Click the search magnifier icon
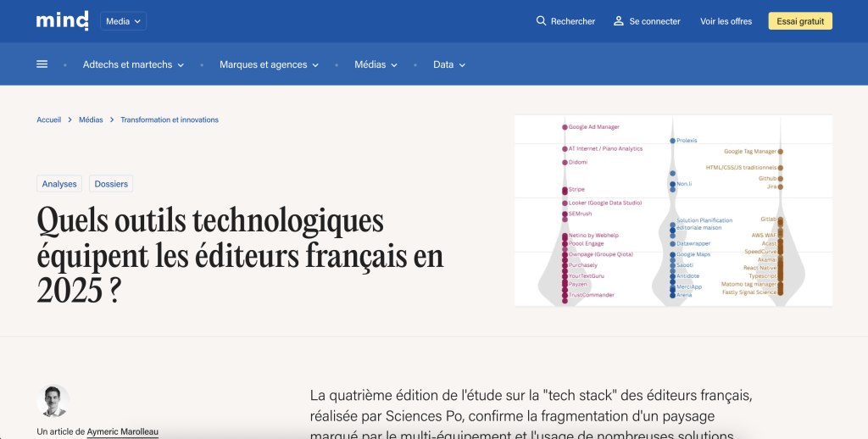 (x=541, y=21)
